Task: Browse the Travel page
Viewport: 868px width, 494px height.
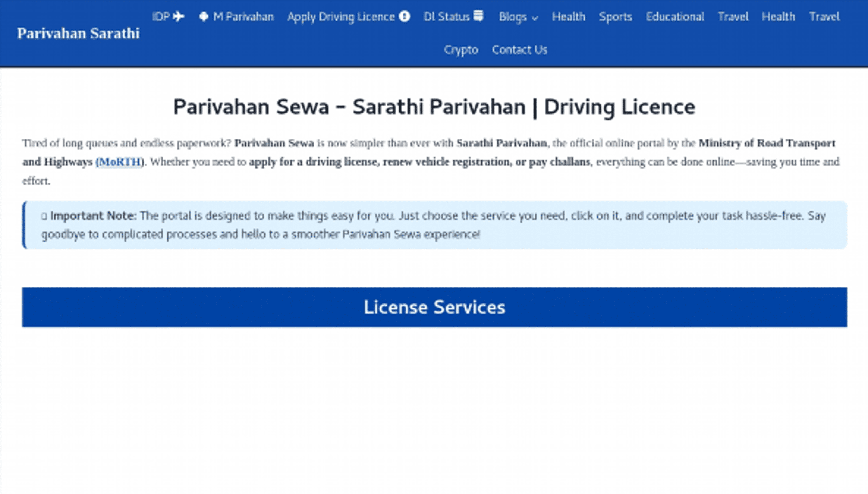Action: [733, 16]
